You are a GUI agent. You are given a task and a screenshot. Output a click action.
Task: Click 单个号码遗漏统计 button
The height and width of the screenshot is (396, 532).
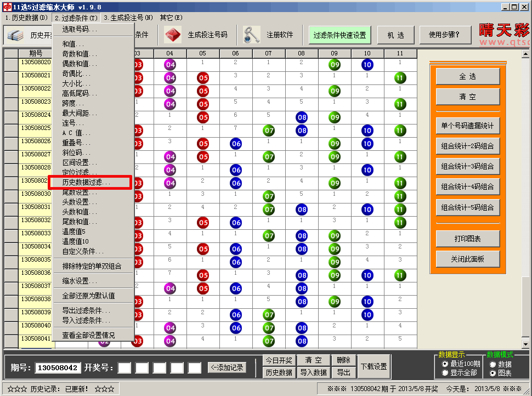pyautogui.click(x=467, y=126)
